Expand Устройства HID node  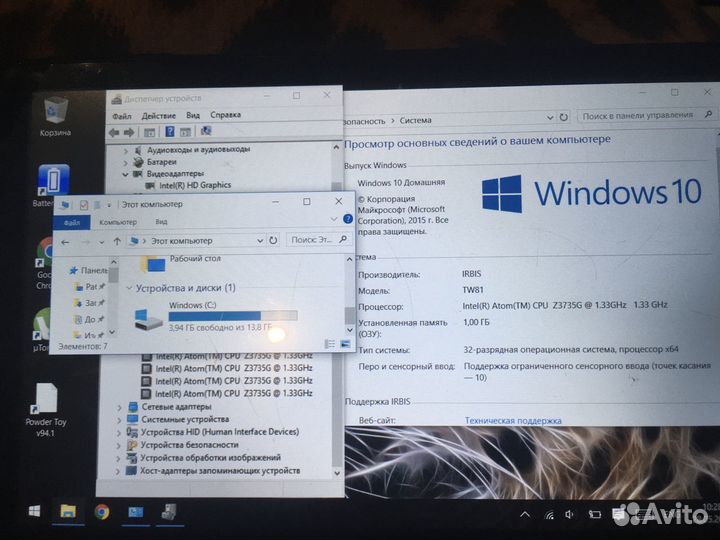point(119,433)
